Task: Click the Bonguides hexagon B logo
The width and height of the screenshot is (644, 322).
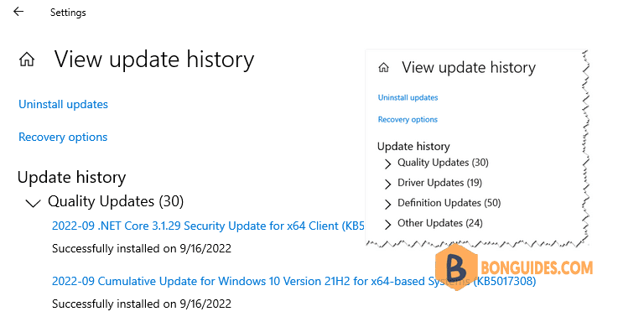Action: (x=454, y=267)
